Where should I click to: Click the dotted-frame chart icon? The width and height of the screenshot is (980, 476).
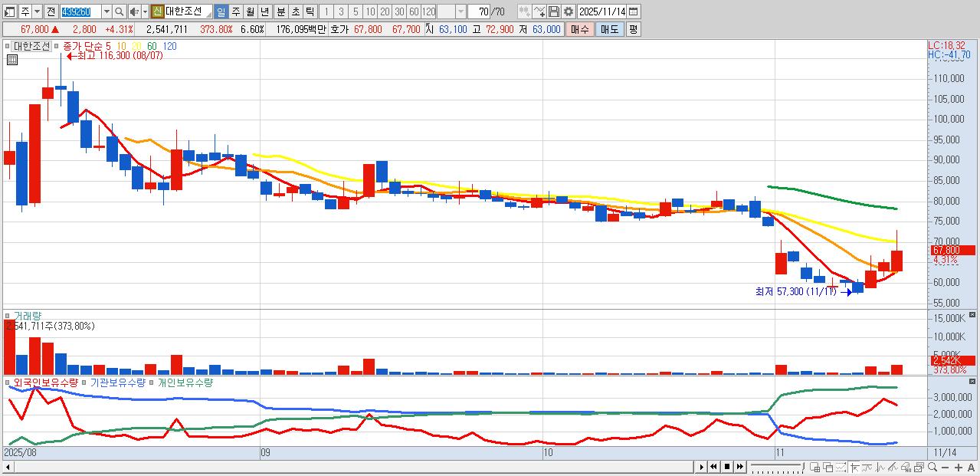(x=841, y=467)
